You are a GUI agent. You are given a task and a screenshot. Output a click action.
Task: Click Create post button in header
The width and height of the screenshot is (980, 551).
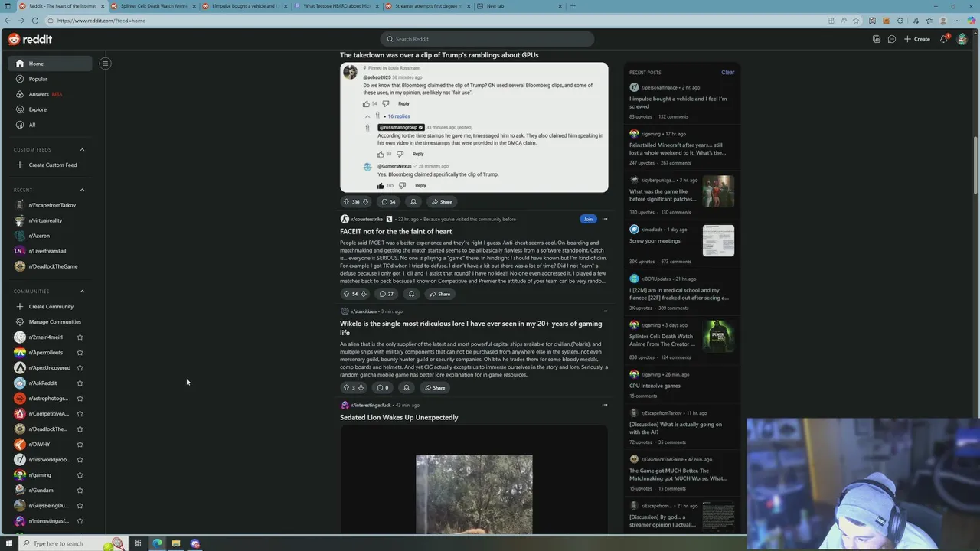point(917,39)
